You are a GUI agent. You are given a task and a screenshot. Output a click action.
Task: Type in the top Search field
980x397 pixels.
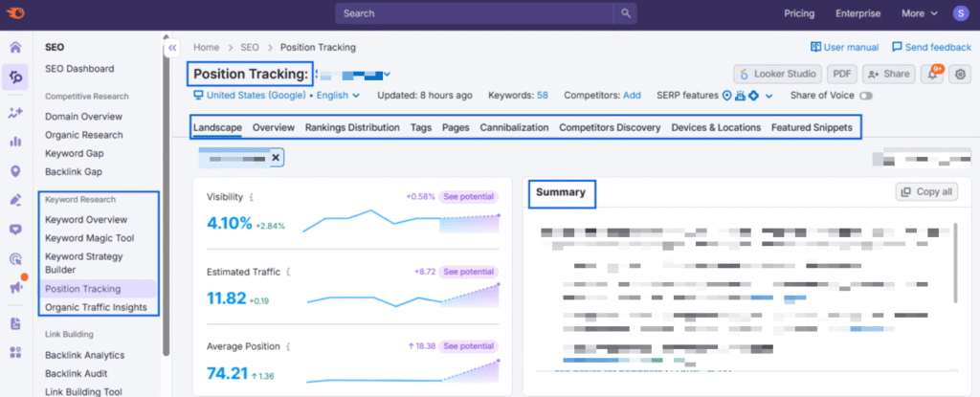[x=474, y=13]
